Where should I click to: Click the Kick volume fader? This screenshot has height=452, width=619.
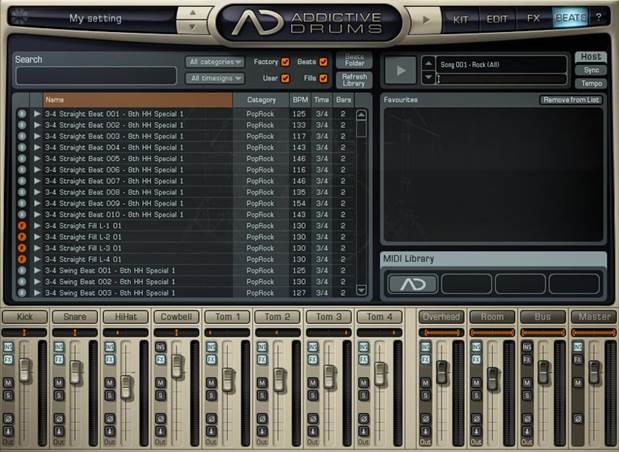24,369
